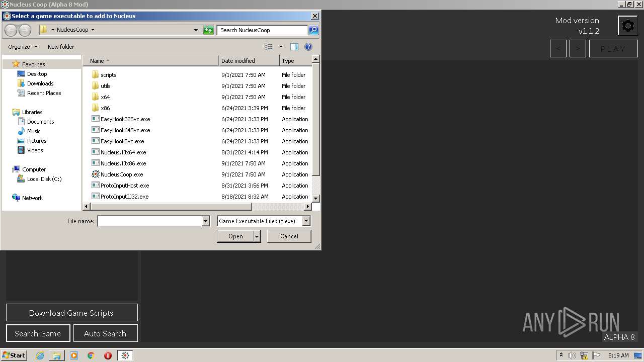This screenshot has width=644, height=362.
Task: Click the Search NucleusCoop box
Action: 262,30
